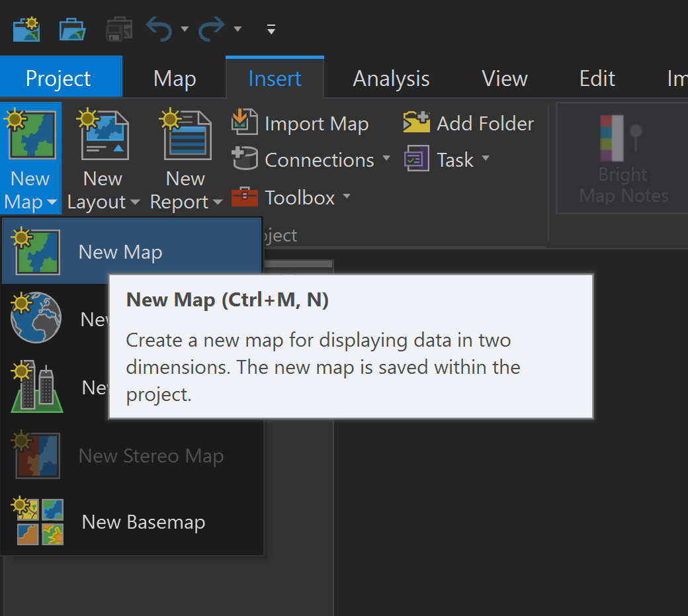This screenshot has width=688, height=616.
Task: Open the Customize Quick Access Toolbar menu
Action: pos(271,29)
